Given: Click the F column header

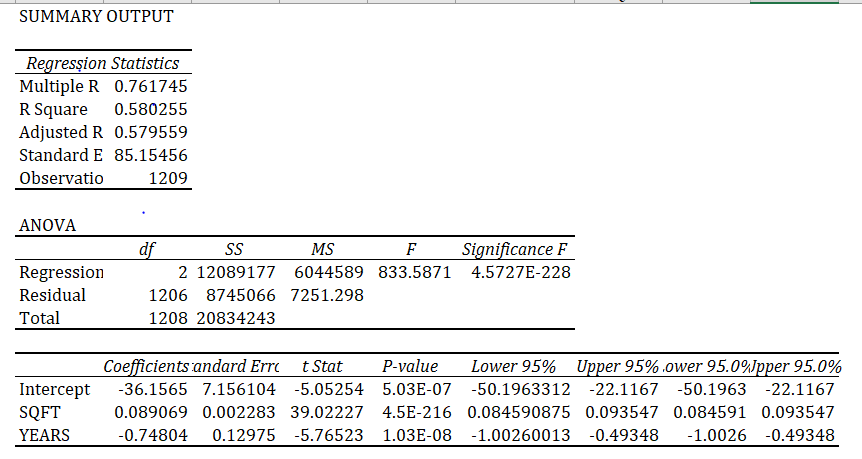Looking at the screenshot, I should tap(411, 250).
